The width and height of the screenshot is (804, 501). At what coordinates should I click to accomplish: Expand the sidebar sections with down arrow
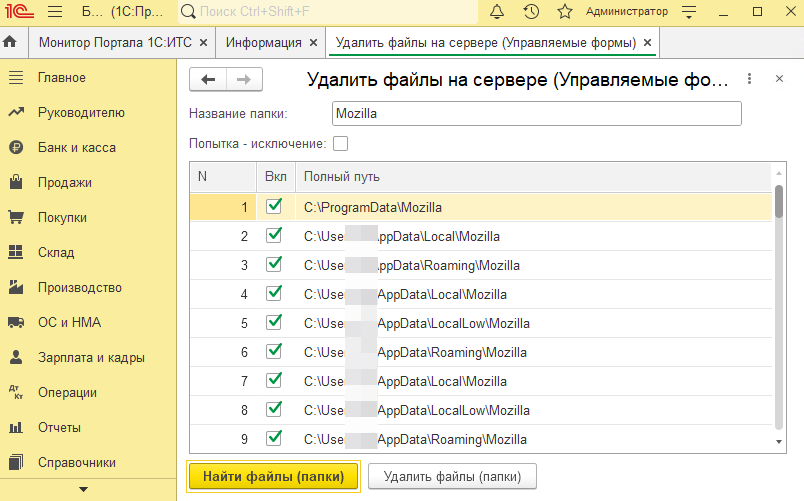(84, 489)
